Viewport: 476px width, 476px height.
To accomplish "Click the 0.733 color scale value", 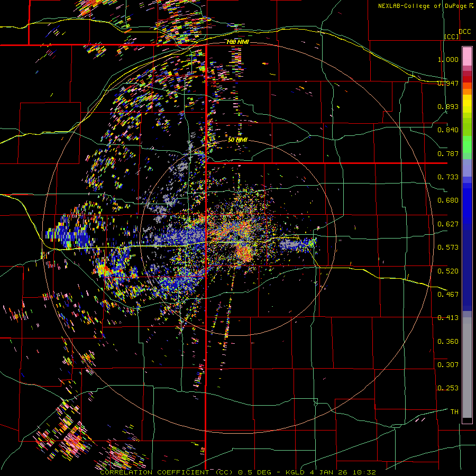I will tap(448, 177).
